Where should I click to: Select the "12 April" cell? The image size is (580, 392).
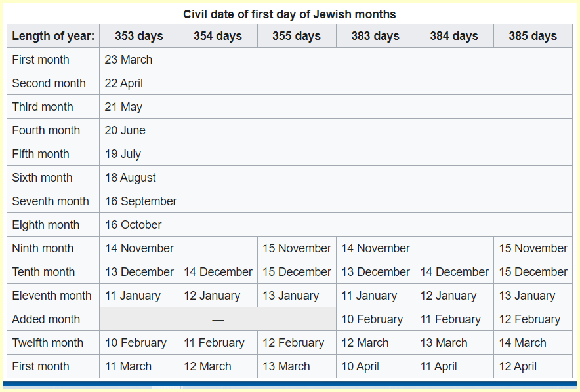tap(518, 366)
